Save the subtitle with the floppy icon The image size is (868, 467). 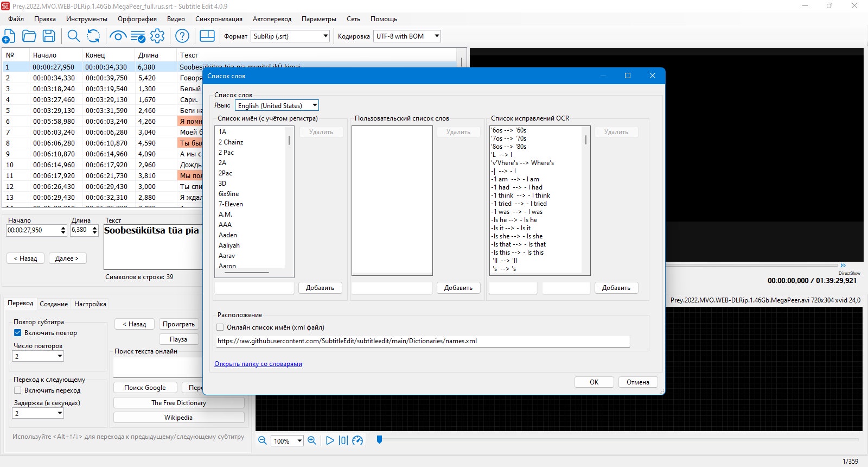pos(49,36)
